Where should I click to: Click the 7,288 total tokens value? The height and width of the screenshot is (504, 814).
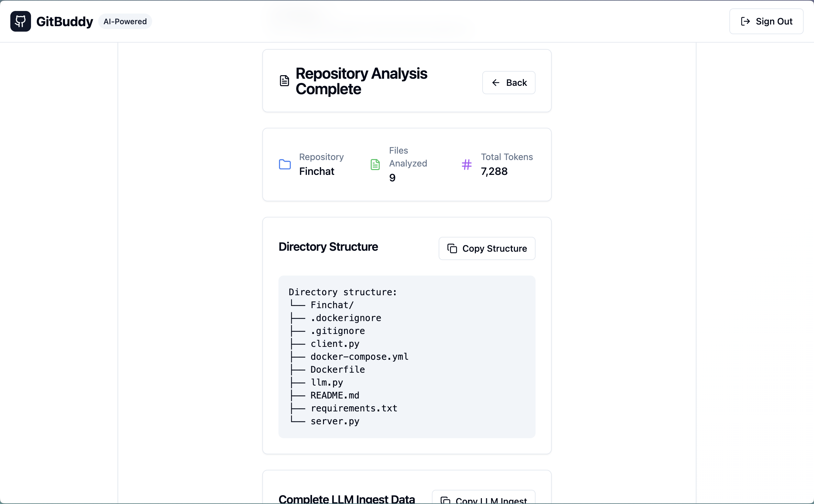494,171
